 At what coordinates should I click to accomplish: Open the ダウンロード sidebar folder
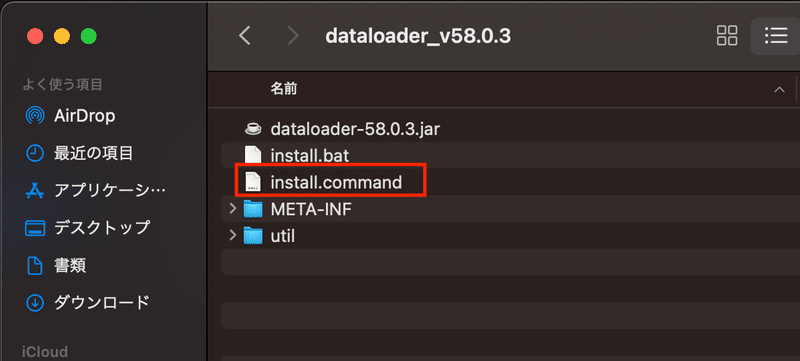click(x=87, y=302)
